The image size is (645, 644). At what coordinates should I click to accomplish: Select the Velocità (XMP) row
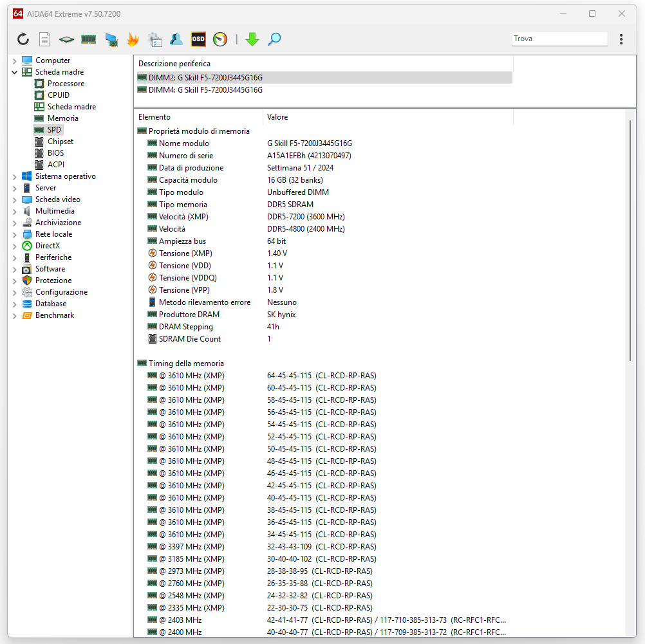[324, 217]
